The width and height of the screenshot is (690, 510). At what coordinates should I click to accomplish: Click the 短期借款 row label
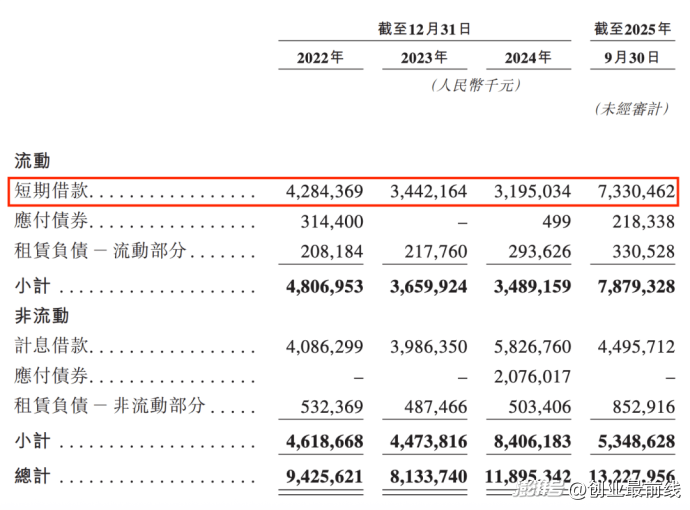click(x=52, y=191)
